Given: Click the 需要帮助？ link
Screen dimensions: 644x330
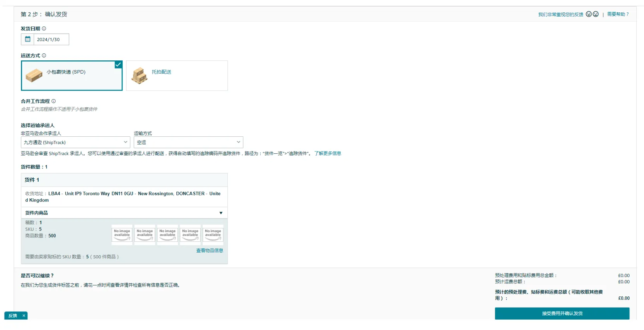Looking at the screenshot, I should tap(618, 14).
